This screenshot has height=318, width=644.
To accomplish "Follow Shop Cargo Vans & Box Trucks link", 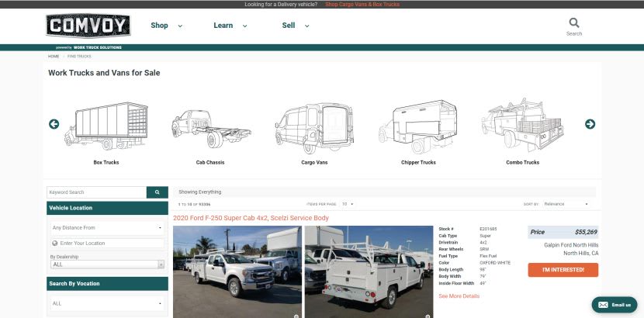I will [362, 4].
